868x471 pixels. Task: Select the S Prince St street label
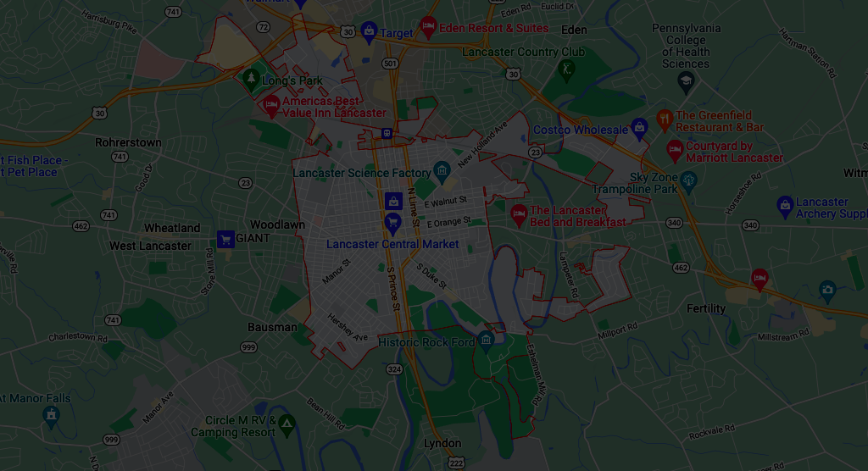[x=393, y=289]
